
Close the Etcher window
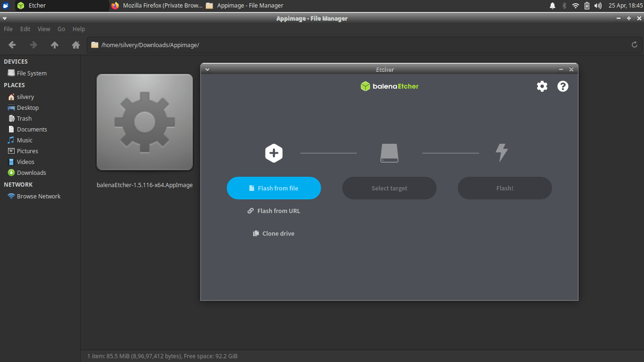pyautogui.click(x=571, y=69)
